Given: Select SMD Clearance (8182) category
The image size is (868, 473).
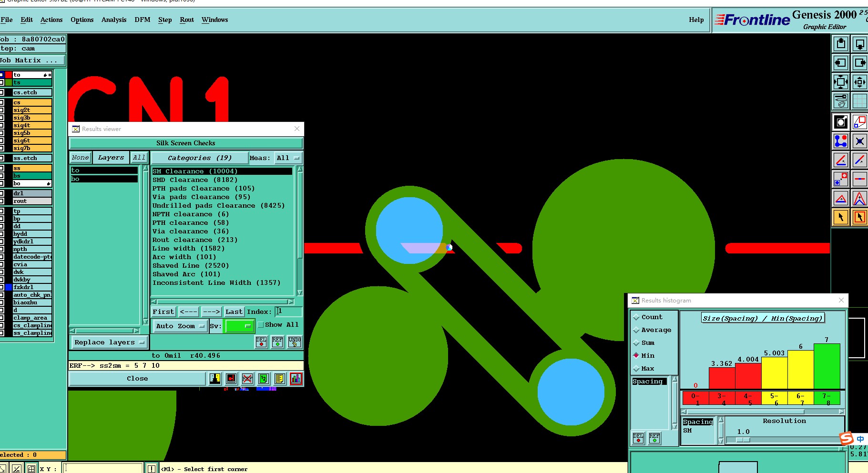Looking at the screenshot, I should (x=222, y=180).
